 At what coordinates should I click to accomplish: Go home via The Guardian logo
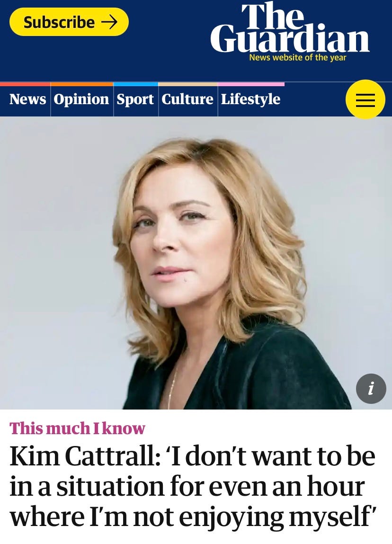[x=290, y=28]
